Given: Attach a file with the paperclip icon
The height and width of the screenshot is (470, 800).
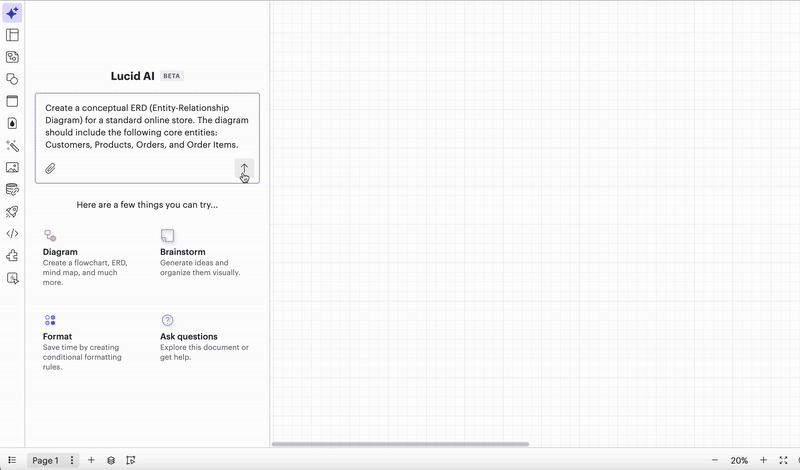Looking at the screenshot, I should point(50,168).
